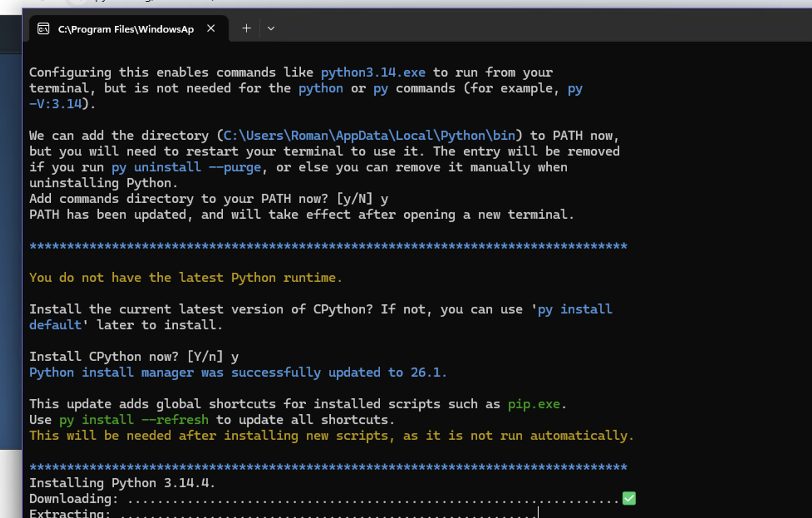Click the 'py install --refresh' command text
The height and width of the screenshot is (518, 812).
pos(134,420)
